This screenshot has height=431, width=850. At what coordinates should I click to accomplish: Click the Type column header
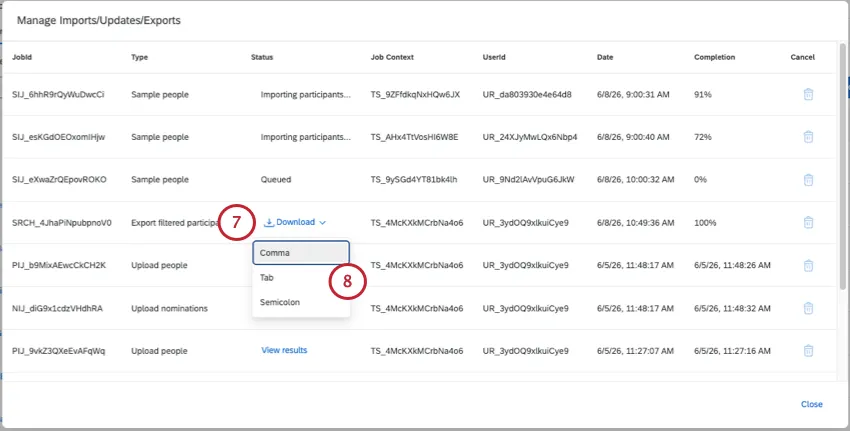(139, 57)
